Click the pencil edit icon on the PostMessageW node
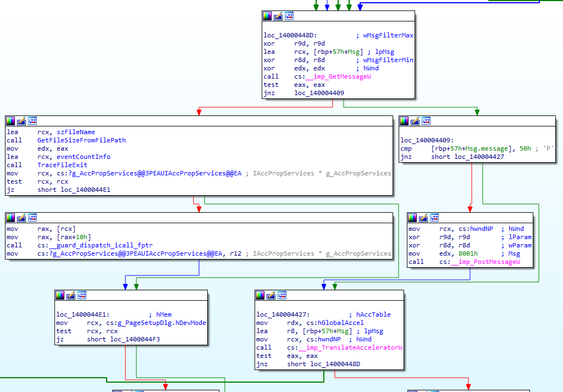The height and width of the screenshot is (392, 563). (x=422, y=217)
